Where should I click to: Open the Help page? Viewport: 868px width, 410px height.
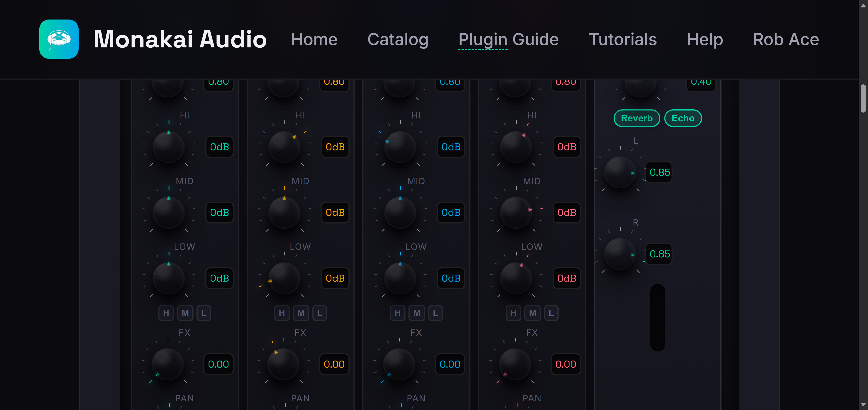tap(705, 39)
